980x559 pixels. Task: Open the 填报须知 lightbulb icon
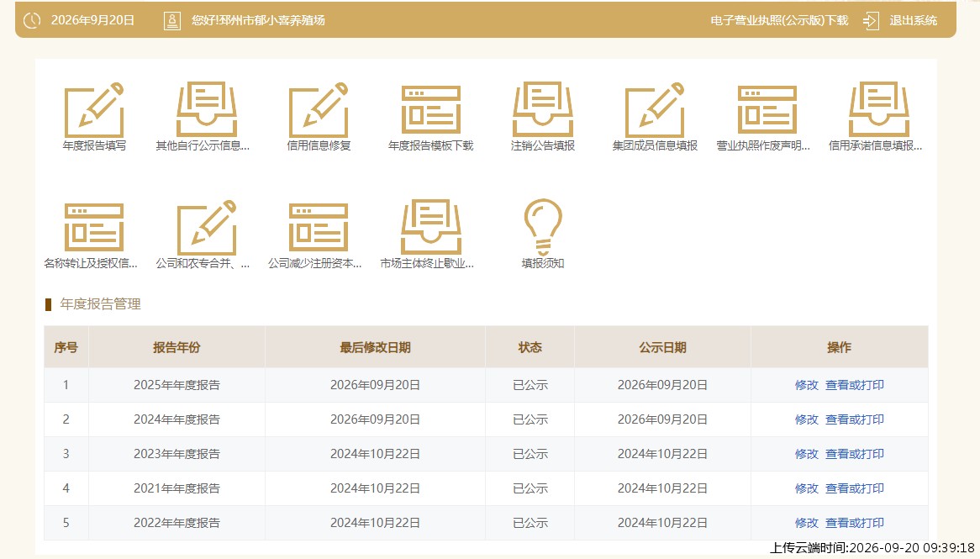click(x=542, y=227)
